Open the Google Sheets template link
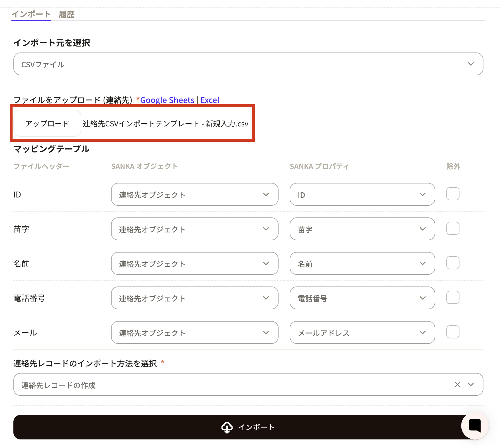This screenshot has height=448, width=500. coord(167,100)
